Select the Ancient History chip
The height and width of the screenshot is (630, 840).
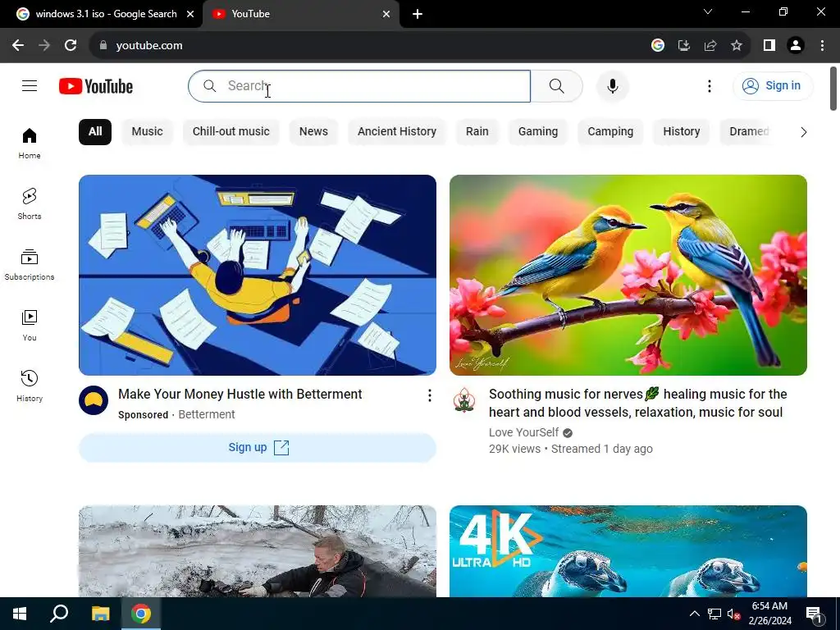coord(397,132)
